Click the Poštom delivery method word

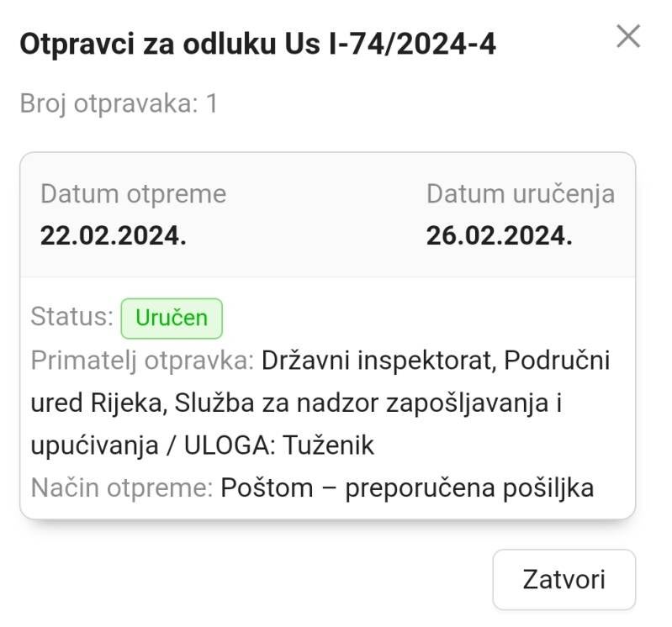(266, 487)
